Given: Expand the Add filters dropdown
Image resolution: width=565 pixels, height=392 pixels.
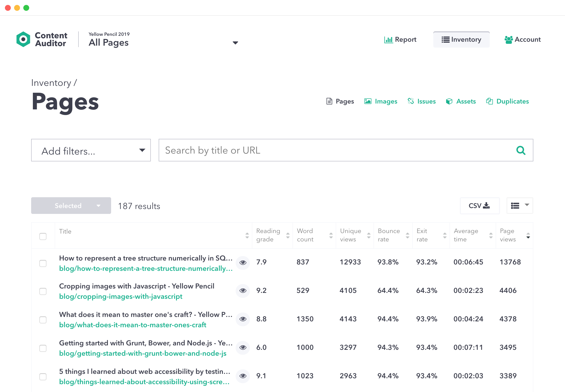Looking at the screenshot, I should click(x=142, y=150).
